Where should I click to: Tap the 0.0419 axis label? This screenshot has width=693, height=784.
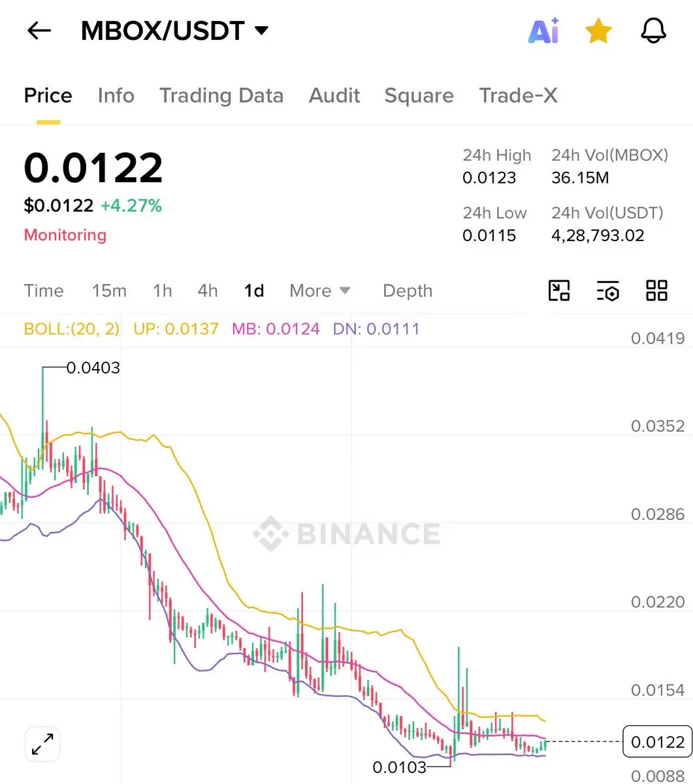coord(658,338)
